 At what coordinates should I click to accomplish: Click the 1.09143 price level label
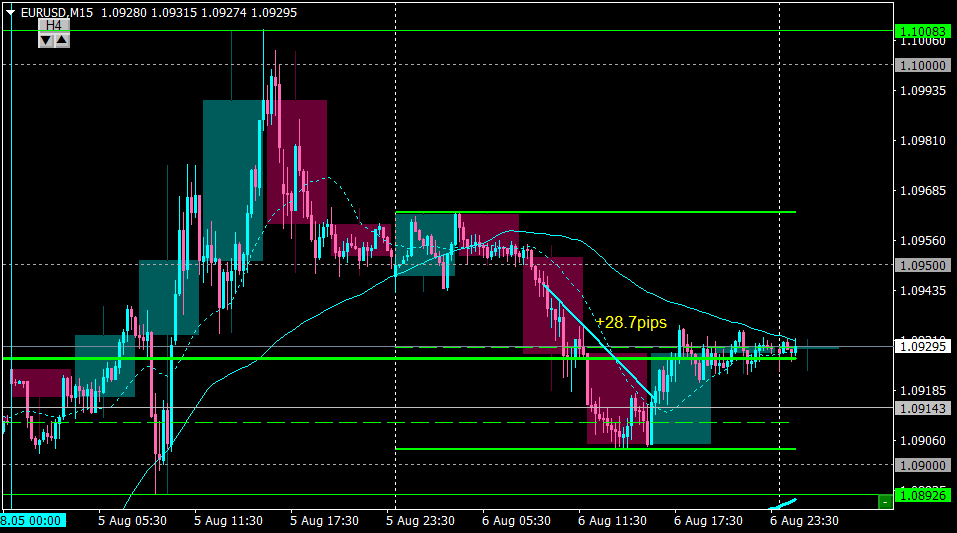(923, 408)
